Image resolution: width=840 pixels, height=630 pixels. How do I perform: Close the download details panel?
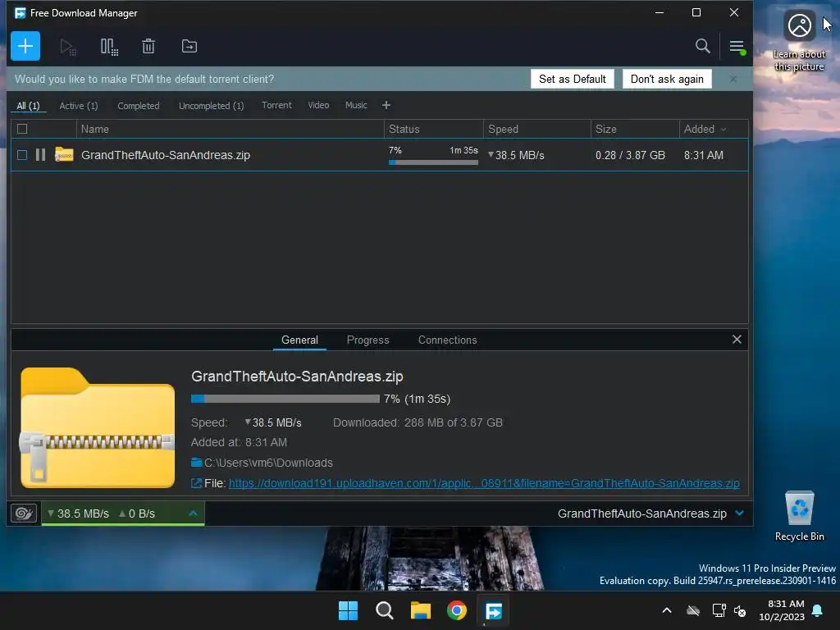pyautogui.click(x=737, y=339)
